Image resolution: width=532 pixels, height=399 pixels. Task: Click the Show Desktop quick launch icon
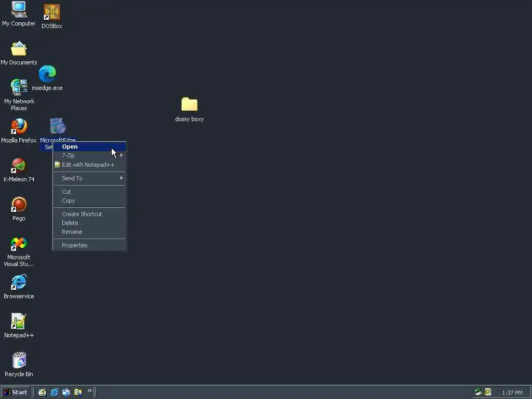pos(42,392)
